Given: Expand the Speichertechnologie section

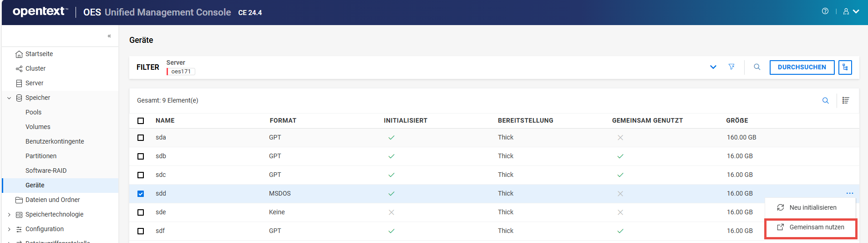Looking at the screenshot, I should (x=9, y=215).
